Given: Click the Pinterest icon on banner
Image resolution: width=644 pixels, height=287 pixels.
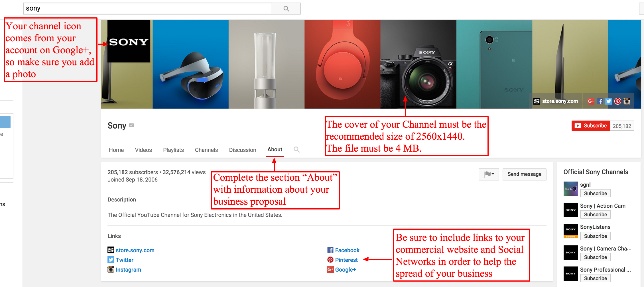Looking at the screenshot, I should [617, 101].
